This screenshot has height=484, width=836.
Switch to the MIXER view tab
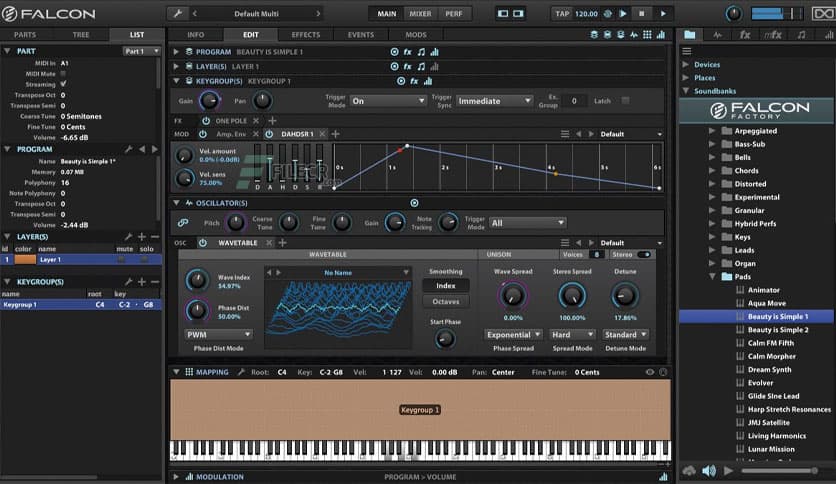click(x=420, y=13)
